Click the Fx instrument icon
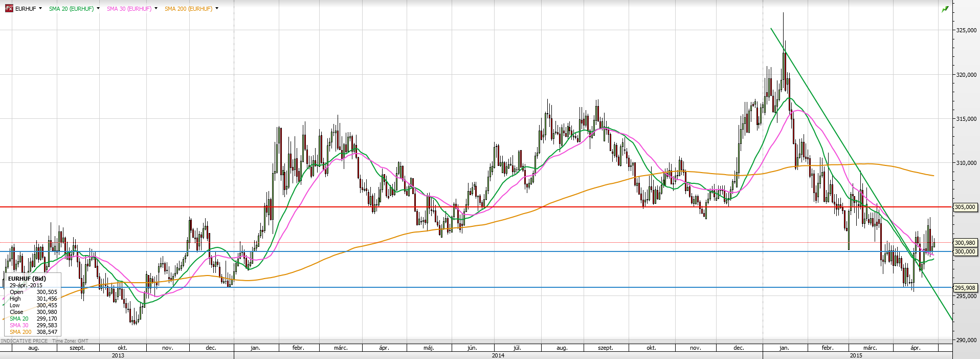The image size is (980, 359). tap(9, 9)
